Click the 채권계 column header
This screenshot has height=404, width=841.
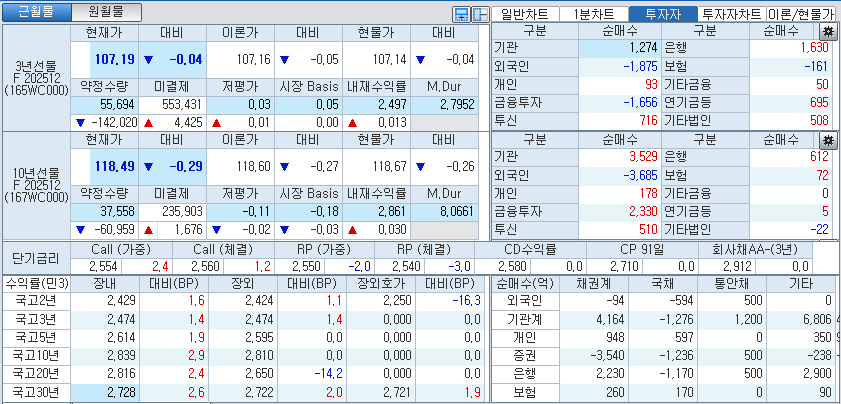click(x=594, y=283)
